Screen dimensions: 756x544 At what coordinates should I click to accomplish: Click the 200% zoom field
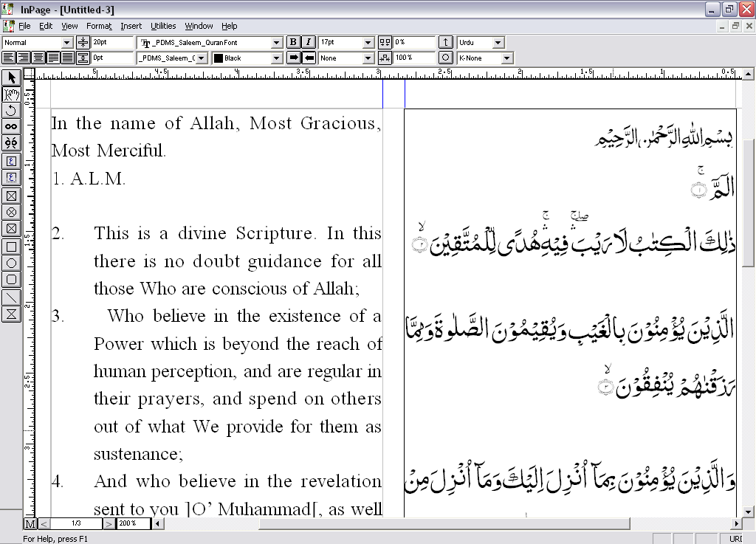[x=134, y=524]
